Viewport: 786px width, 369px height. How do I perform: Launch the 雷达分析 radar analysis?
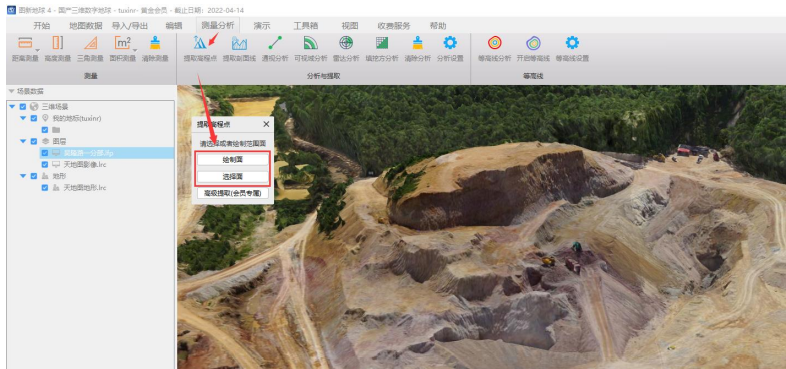(x=346, y=49)
